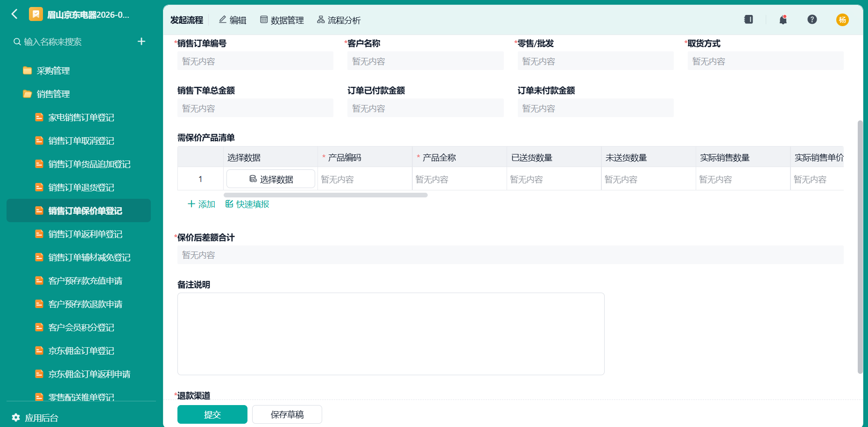Click the 实际销售数量 column header
The image size is (868, 427).
click(x=743, y=157)
